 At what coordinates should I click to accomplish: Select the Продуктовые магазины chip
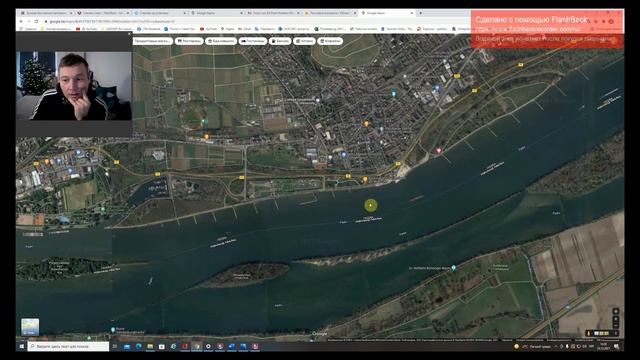coord(153,41)
